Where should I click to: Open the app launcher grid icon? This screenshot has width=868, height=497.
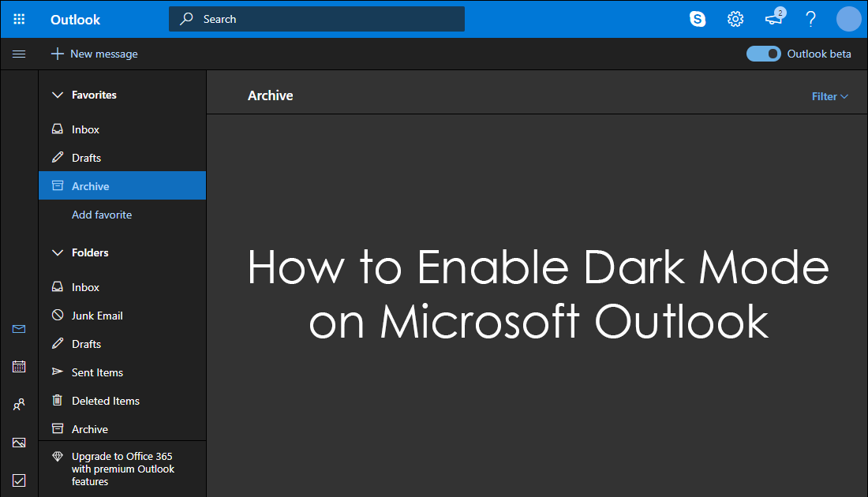[x=19, y=20]
